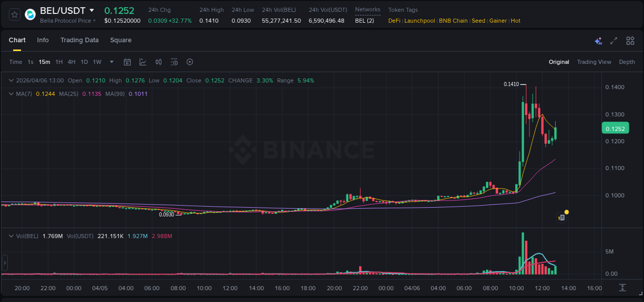Switch to the Chart tab

click(17, 40)
